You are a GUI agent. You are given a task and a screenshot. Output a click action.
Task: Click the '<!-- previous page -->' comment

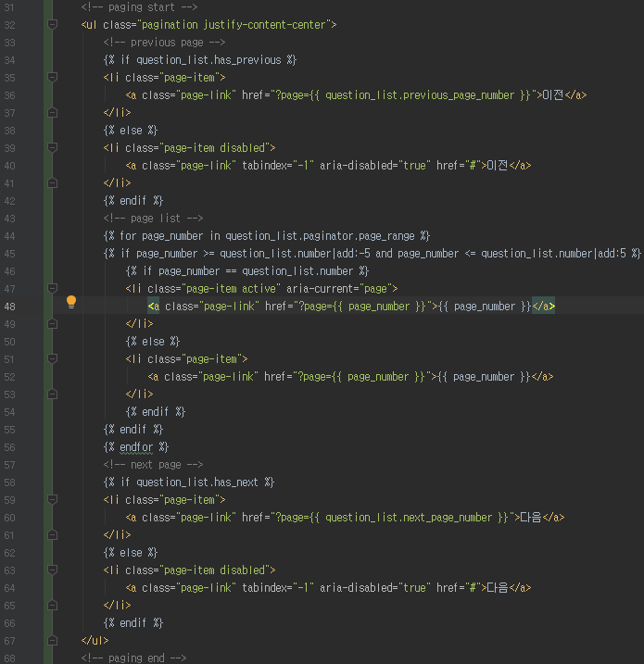pyautogui.click(x=164, y=43)
